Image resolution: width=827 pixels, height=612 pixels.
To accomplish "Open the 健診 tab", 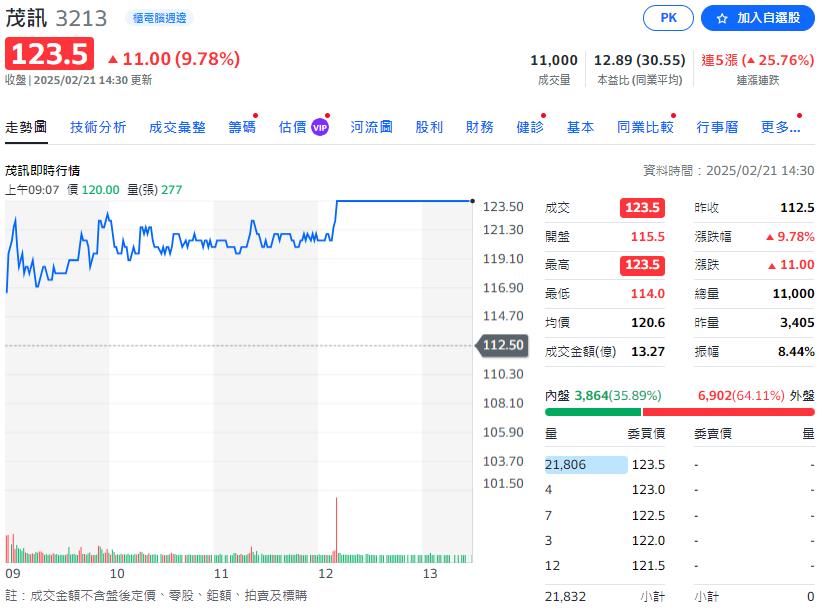I will [530, 127].
